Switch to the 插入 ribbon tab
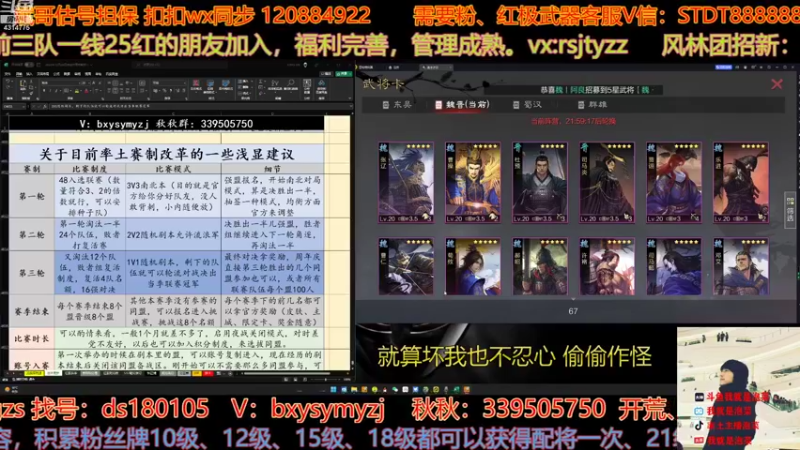 pos(30,74)
